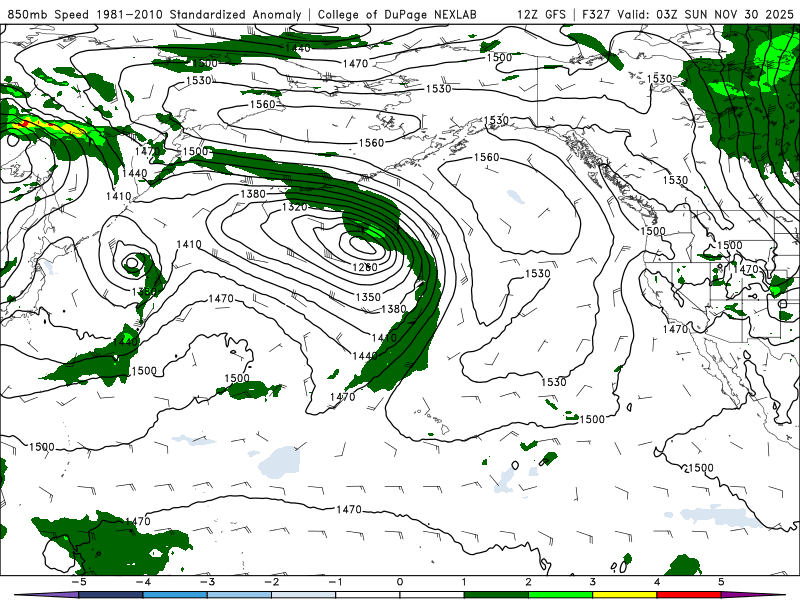This screenshot has width=800, height=600.
Task: Click the '-5' label on the color scale
Action: (79, 582)
